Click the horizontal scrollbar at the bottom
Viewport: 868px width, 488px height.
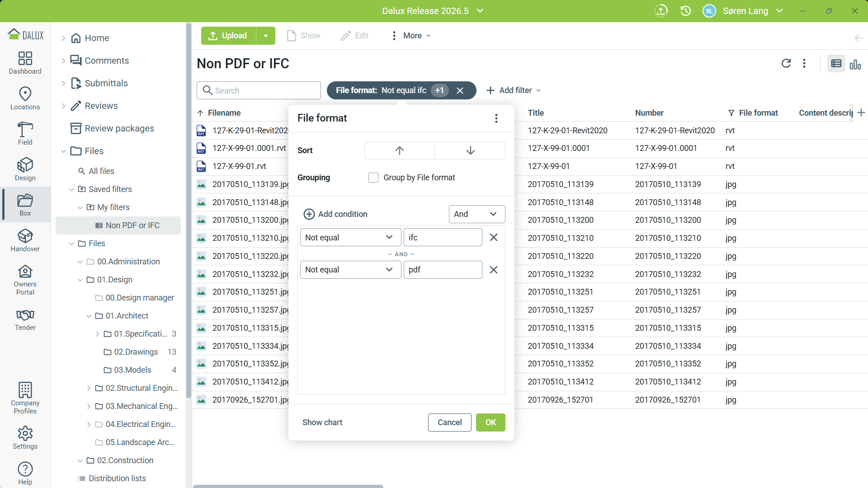point(288,486)
